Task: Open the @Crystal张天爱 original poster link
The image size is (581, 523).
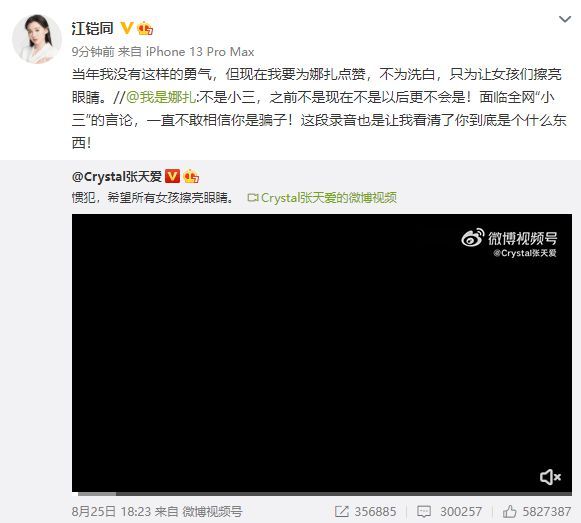Action: pyautogui.click(x=117, y=176)
